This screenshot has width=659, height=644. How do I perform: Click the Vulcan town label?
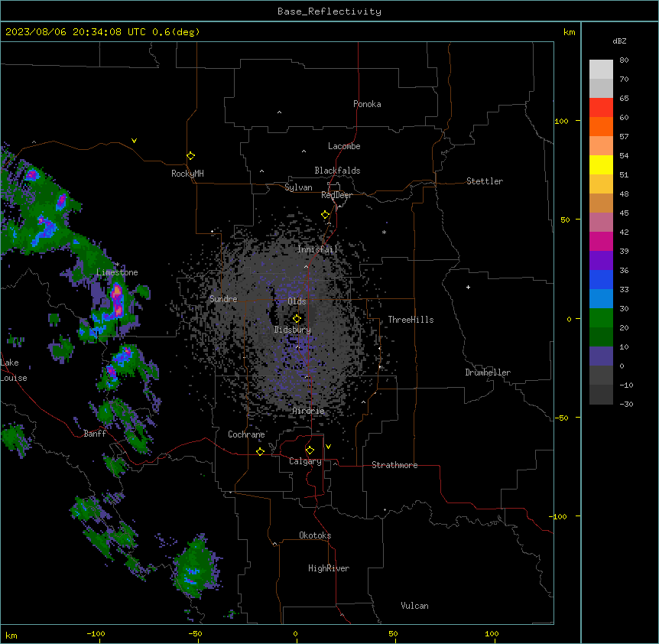click(415, 606)
